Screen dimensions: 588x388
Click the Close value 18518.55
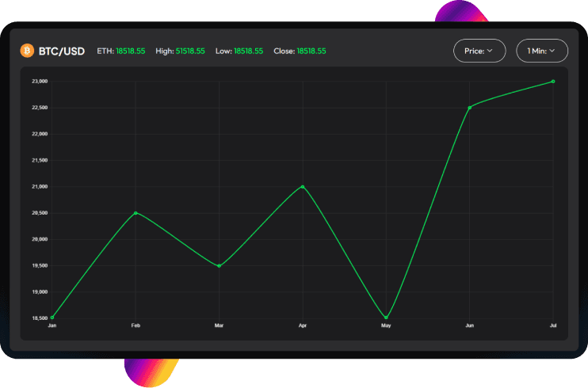click(x=311, y=51)
